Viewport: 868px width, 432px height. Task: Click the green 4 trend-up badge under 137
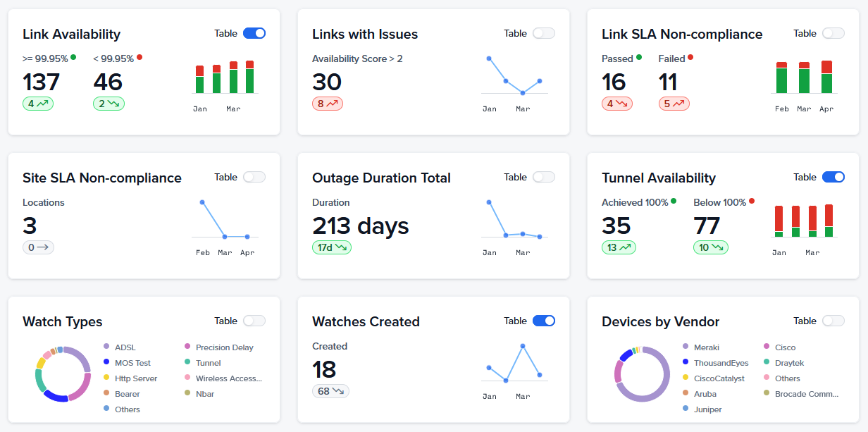38,104
